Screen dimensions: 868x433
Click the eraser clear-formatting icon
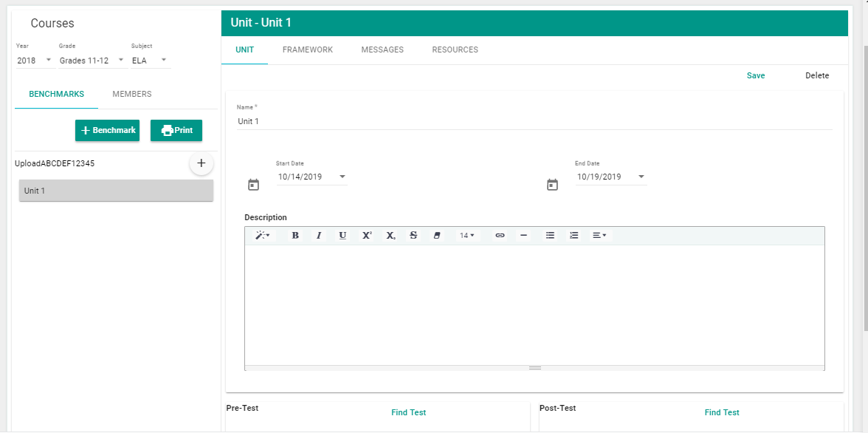pos(437,236)
